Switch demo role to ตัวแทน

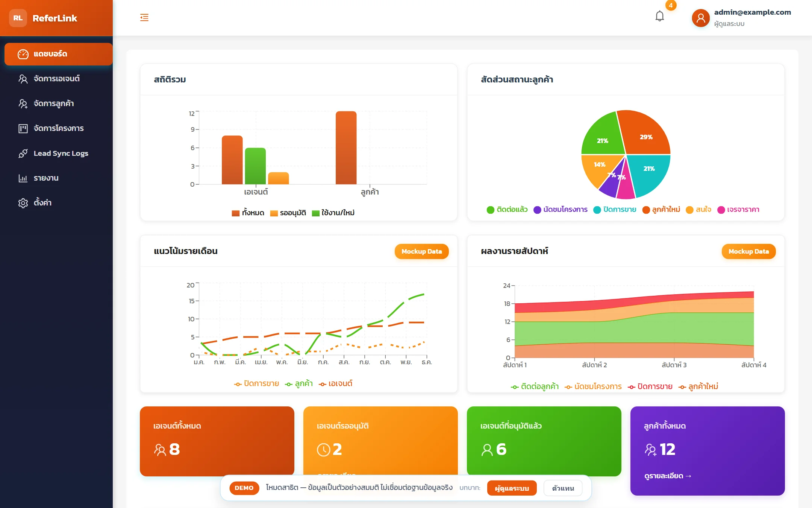563,488
